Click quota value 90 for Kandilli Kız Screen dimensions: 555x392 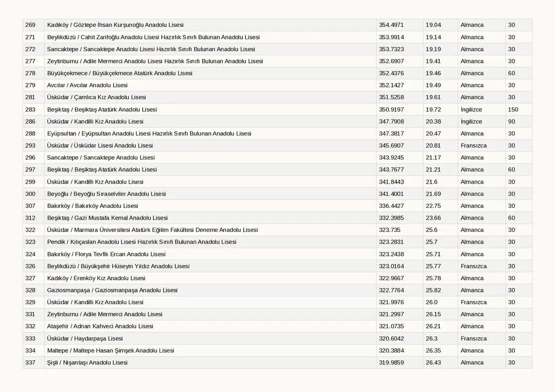[519, 122]
